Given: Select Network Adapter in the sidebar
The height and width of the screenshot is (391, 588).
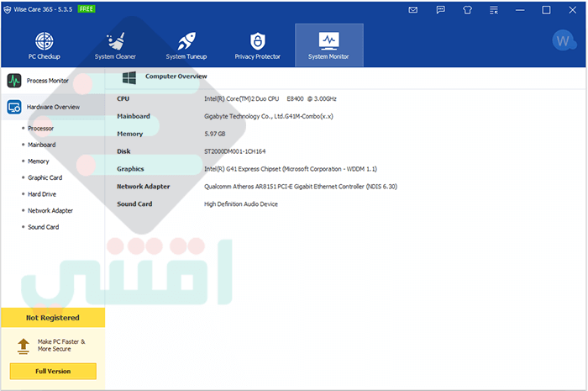Looking at the screenshot, I should tap(50, 210).
